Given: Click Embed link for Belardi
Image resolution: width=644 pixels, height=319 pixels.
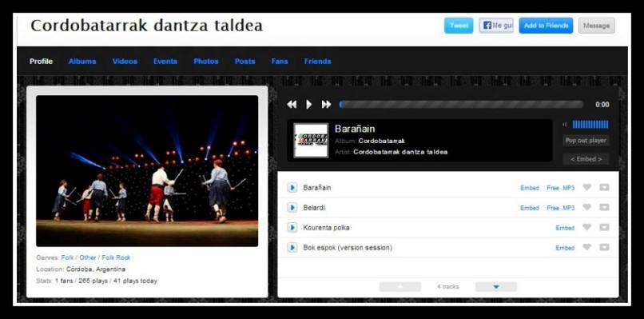Looking at the screenshot, I should [x=530, y=208].
